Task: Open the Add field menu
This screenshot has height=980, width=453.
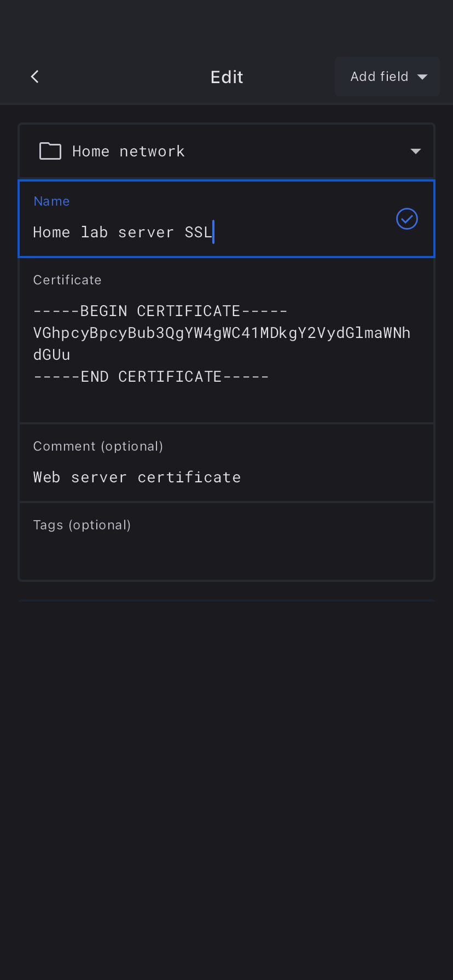Action: click(x=379, y=77)
